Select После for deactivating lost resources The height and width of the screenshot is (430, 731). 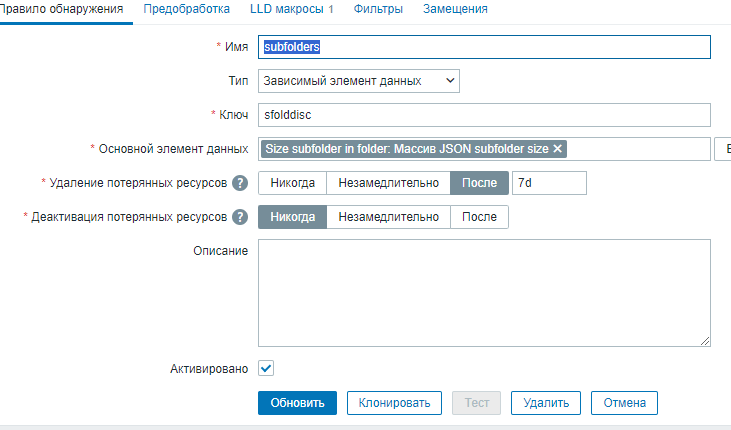coord(479,217)
